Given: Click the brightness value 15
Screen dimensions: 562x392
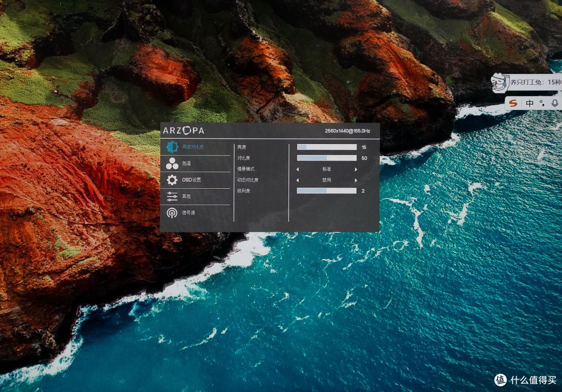Looking at the screenshot, I should pyautogui.click(x=364, y=147).
